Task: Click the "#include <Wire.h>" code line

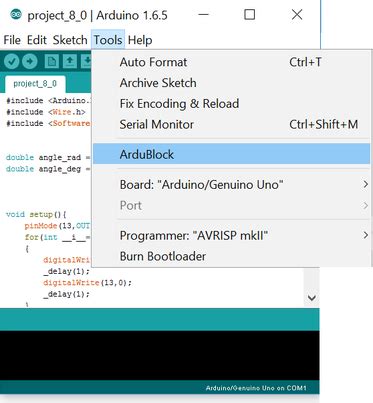Action: tap(46, 112)
